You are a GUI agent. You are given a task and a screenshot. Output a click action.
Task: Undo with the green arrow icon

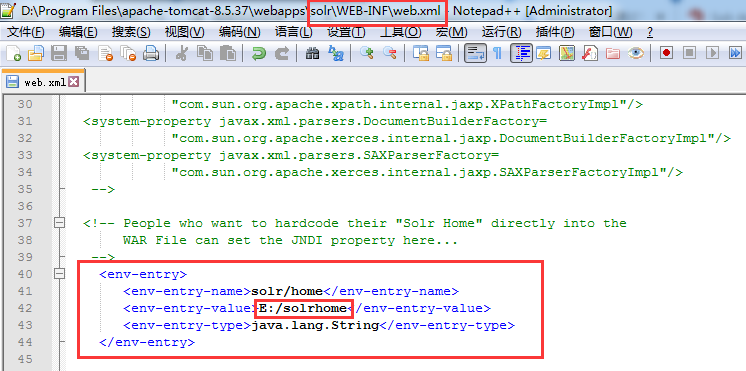coord(258,53)
